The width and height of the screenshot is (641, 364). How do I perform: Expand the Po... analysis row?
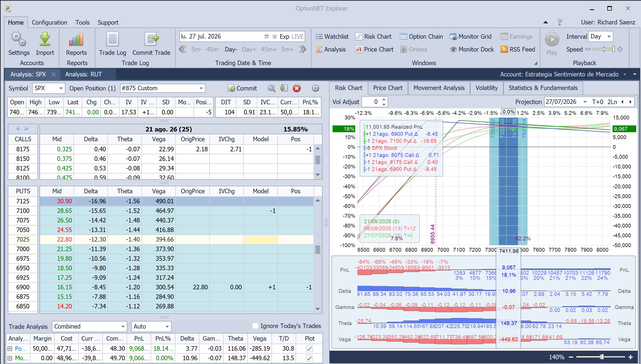[10, 349]
